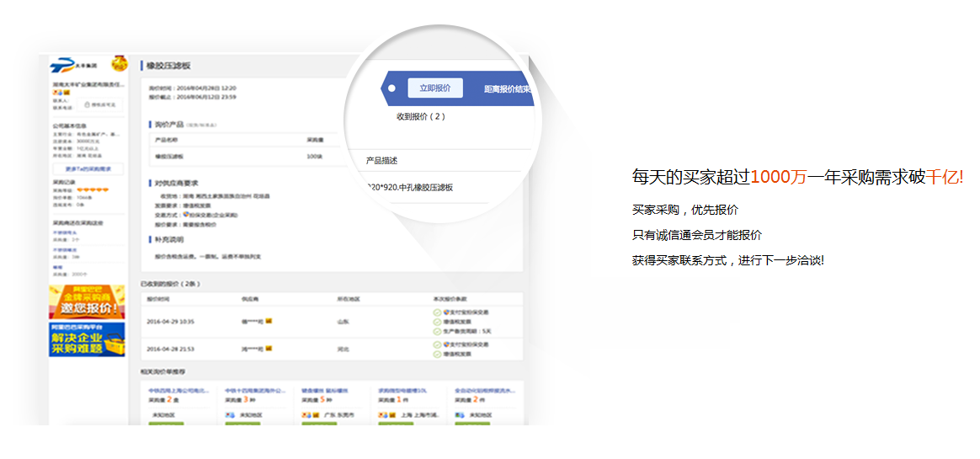Click the gold medal badge icon
980x459 pixels.
coord(120,64)
